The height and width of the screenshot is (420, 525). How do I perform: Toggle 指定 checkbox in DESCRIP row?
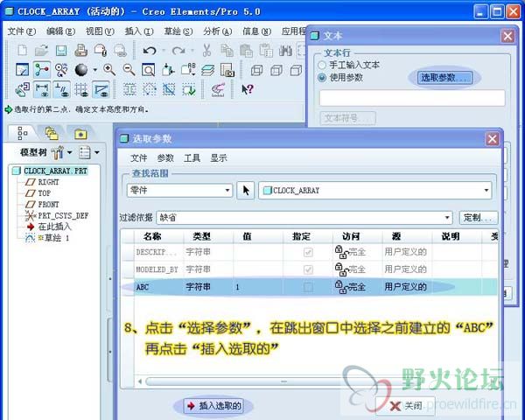tap(308, 252)
